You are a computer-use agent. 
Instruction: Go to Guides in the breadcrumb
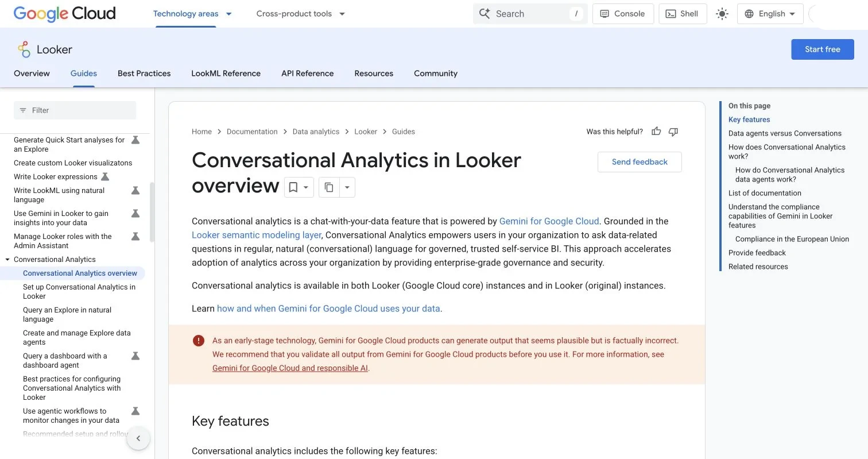(x=404, y=132)
